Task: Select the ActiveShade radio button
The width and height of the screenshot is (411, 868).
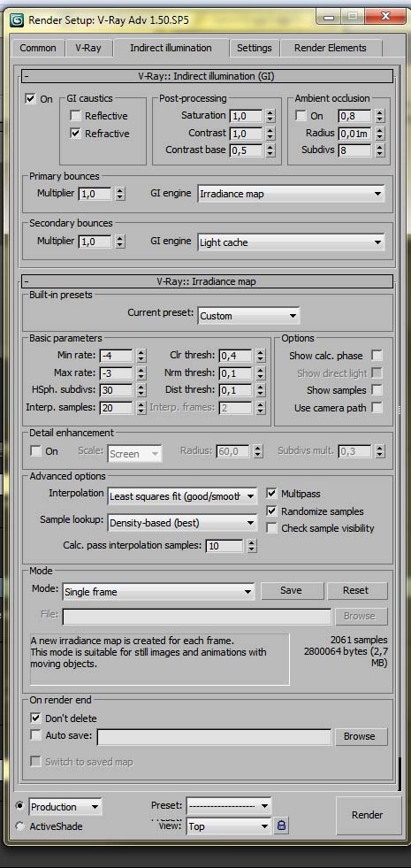Action: [20, 826]
